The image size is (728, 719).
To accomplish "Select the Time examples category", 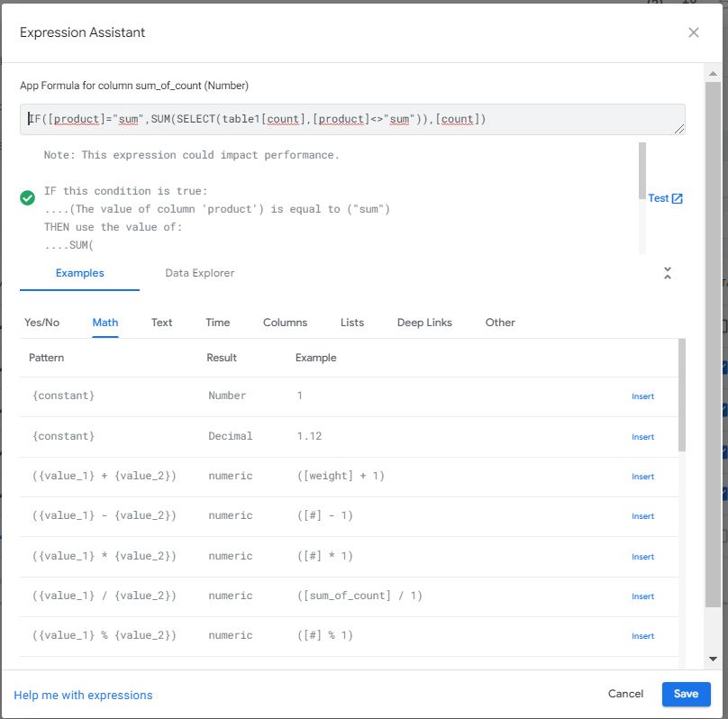I will click(x=218, y=323).
